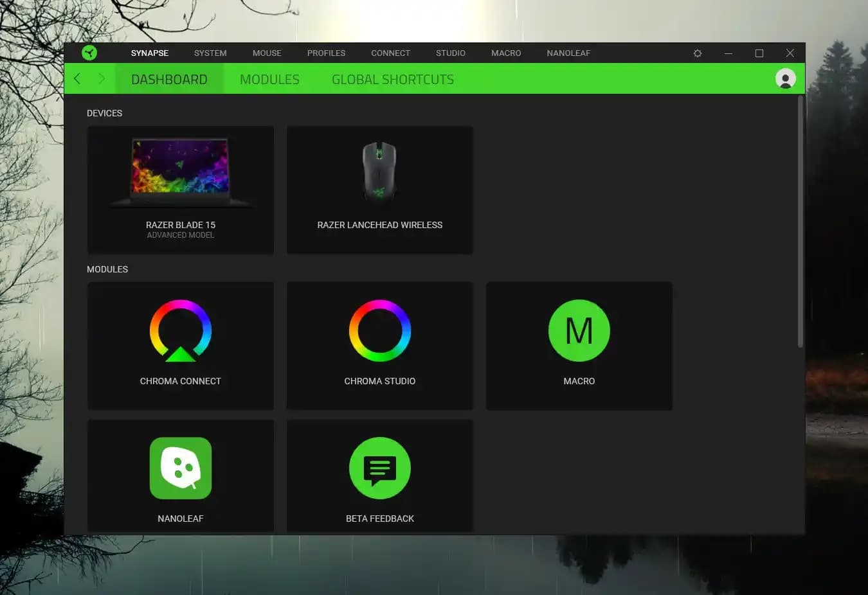This screenshot has height=595, width=868.
Task: Select the Razer Blade 15 device
Action: (180, 190)
